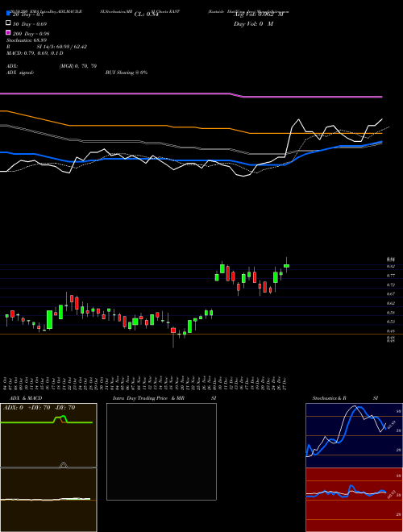This screenshot has width=403, height=532.
Task: Click the 'MACD: 0.79, 0.69, 0.1 D' line
Action: 35,53
